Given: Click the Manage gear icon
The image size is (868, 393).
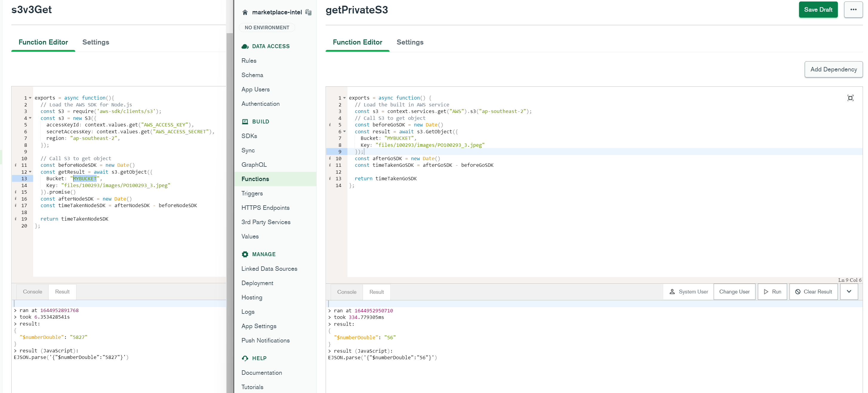Looking at the screenshot, I should pyautogui.click(x=245, y=254).
